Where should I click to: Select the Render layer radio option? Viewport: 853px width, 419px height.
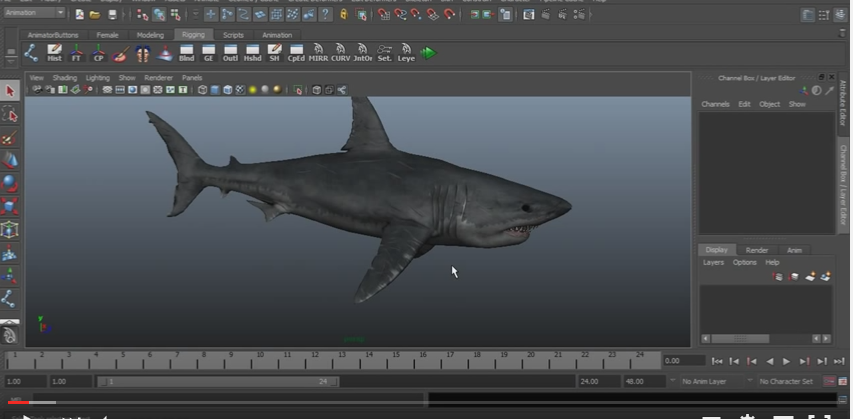coord(757,250)
